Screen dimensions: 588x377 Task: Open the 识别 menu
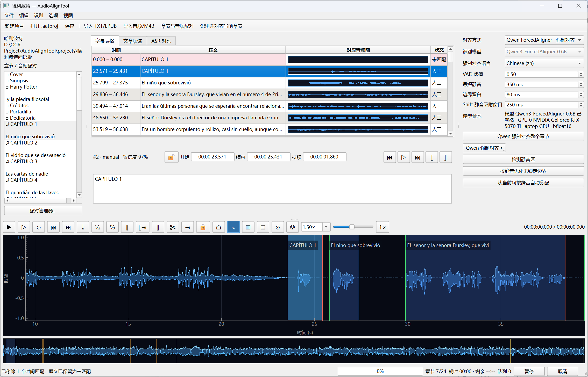38,16
